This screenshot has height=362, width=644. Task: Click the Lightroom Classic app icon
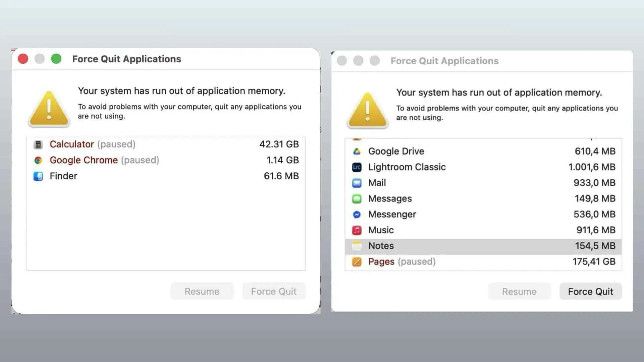pos(357,167)
